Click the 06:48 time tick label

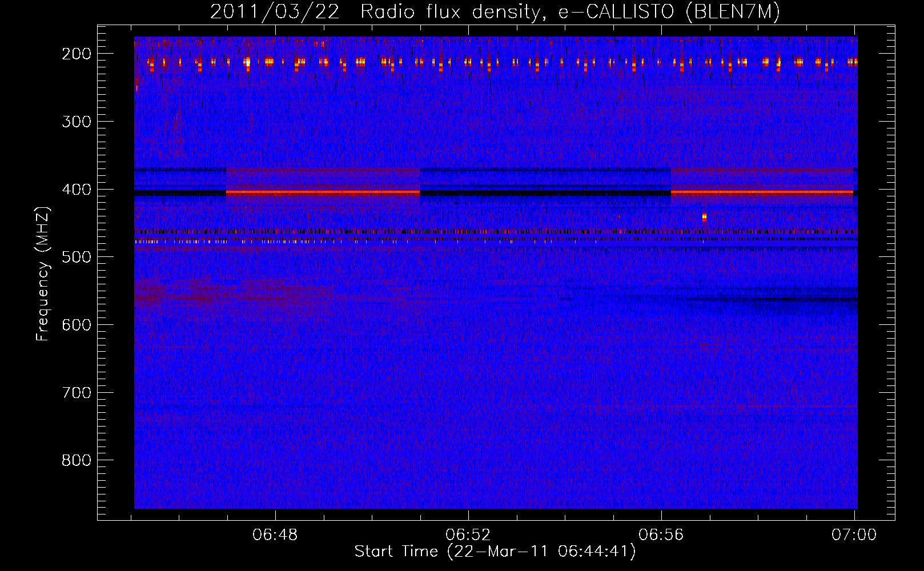click(275, 535)
